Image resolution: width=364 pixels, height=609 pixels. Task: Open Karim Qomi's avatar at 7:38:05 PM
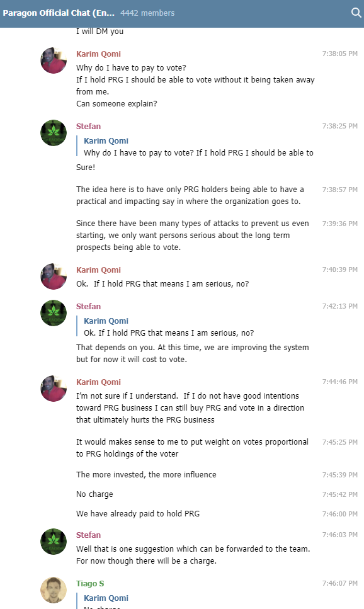[x=54, y=60]
